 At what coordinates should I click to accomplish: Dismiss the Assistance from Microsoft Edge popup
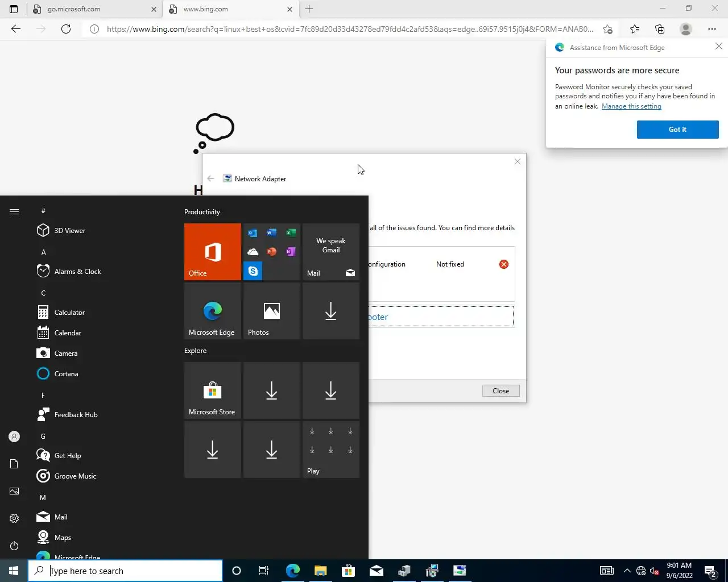point(719,47)
